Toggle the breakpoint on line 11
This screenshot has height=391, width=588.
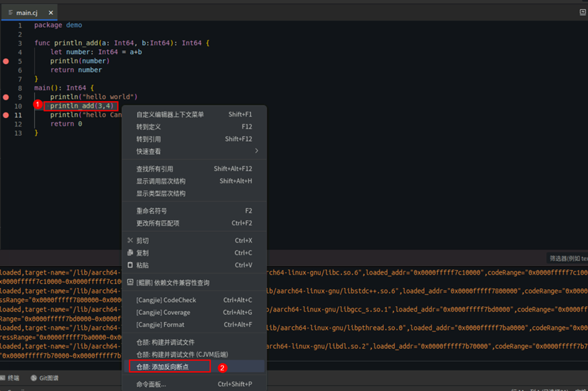pyautogui.click(x=6, y=115)
